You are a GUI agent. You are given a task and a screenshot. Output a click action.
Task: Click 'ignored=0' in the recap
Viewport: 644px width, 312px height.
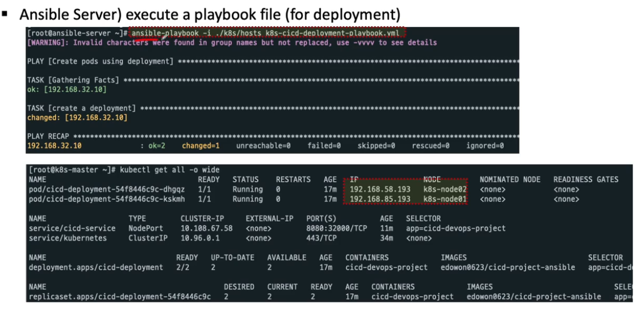[485, 146]
